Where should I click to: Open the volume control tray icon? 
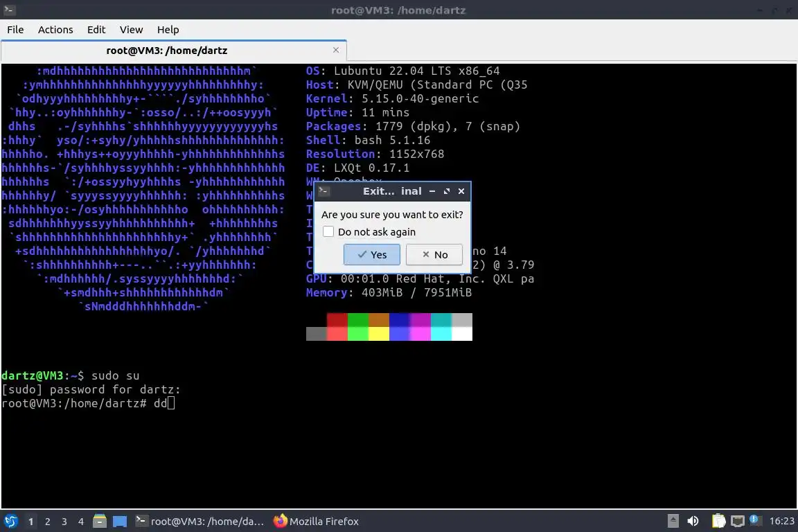tap(693, 521)
